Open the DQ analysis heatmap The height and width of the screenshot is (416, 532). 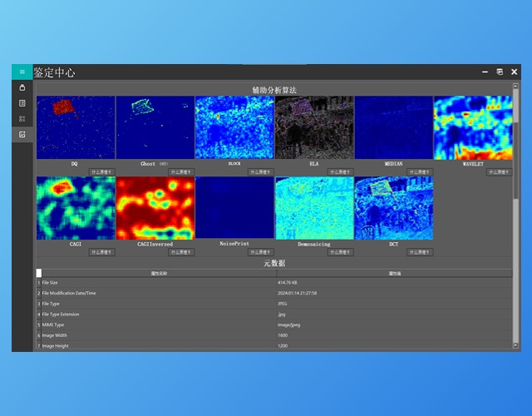point(75,127)
